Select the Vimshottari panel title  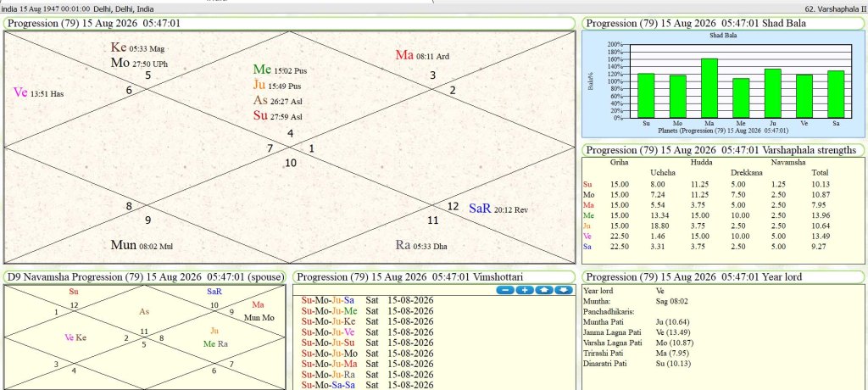click(434, 276)
